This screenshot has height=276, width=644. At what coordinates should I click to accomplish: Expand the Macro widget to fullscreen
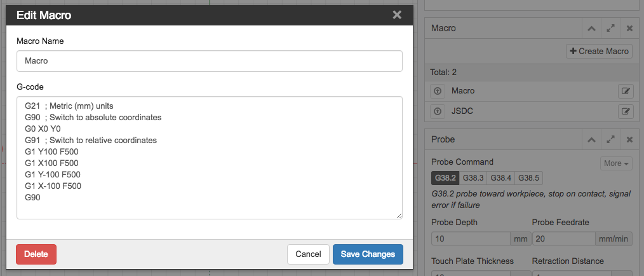pyautogui.click(x=611, y=29)
